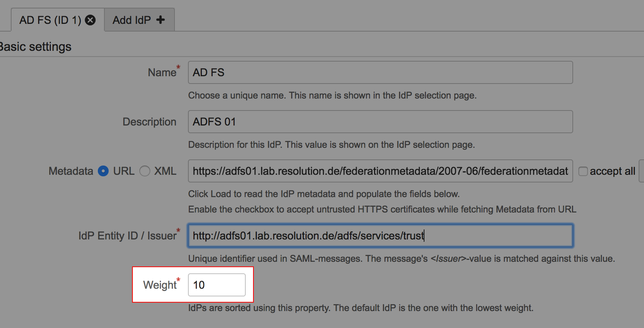Switch to the AD FS (ID 1) tab
The height and width of the screenshot is (328, 644).
point(50,20)
